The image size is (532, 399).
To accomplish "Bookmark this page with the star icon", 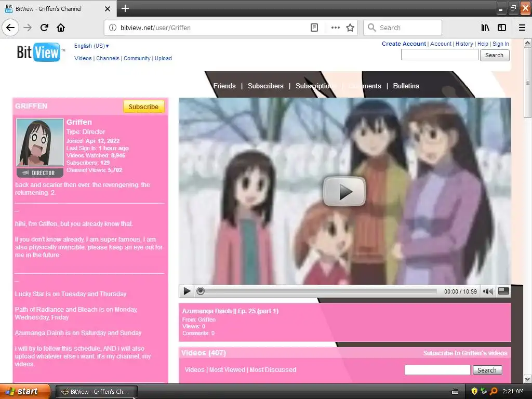I will 350,28.
